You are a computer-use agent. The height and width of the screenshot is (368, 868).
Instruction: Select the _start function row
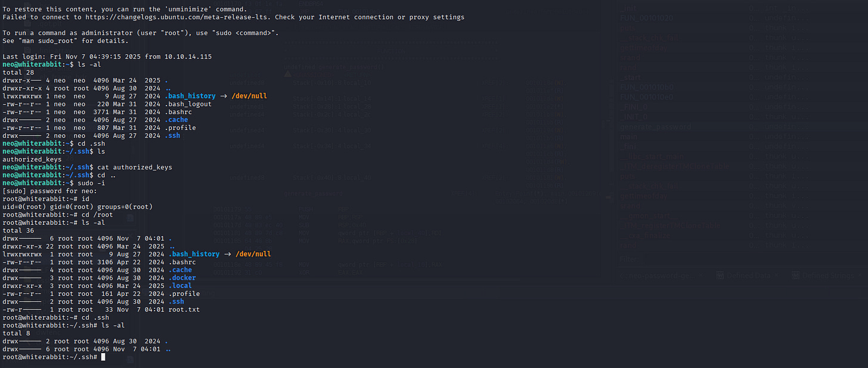[630, 78]
